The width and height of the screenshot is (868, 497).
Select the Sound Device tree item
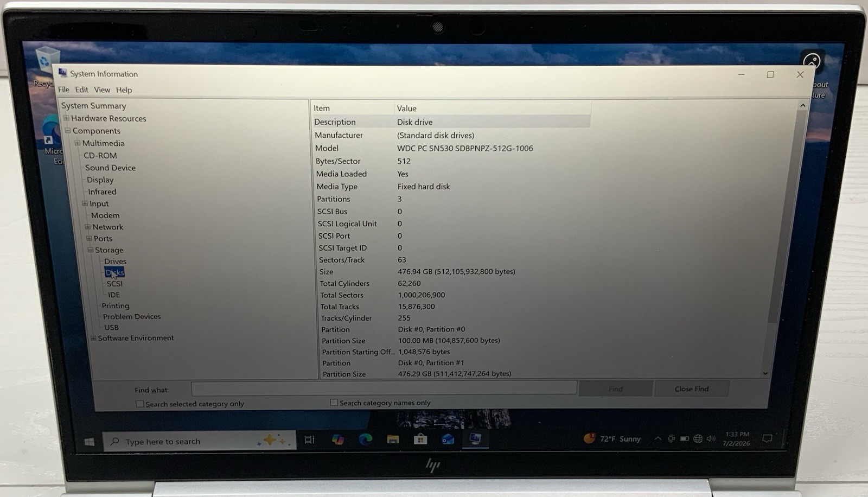(x=110, y=168)
